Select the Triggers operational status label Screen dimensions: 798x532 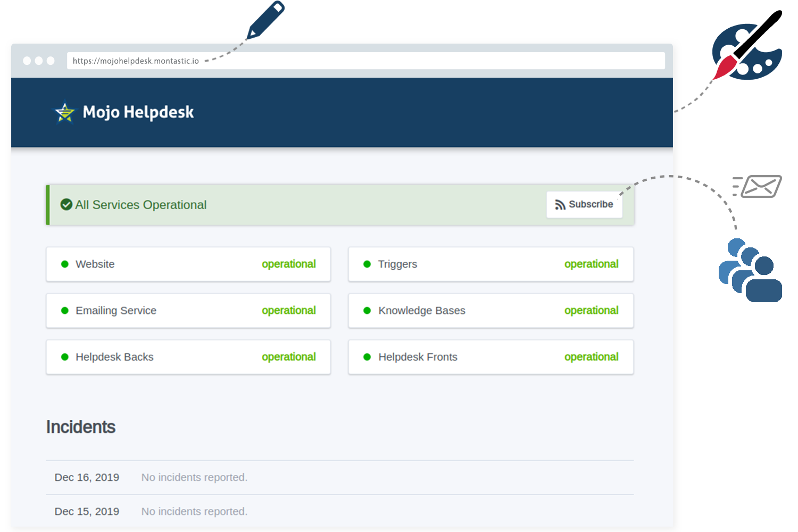[x=591, y=264]
